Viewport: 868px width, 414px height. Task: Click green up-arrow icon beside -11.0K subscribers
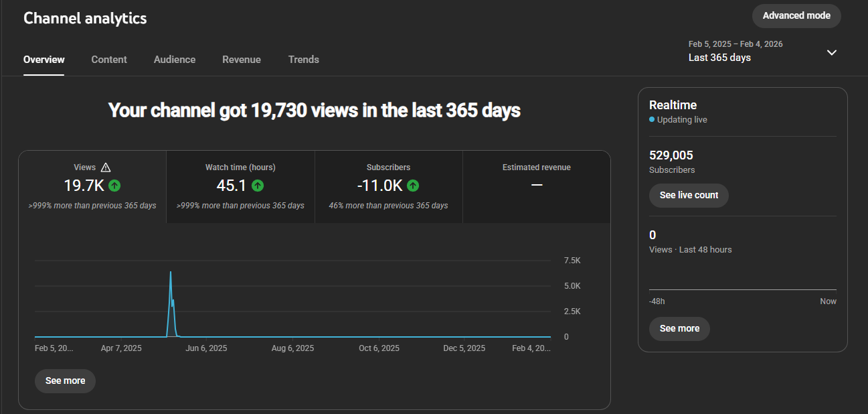point(413,186)
